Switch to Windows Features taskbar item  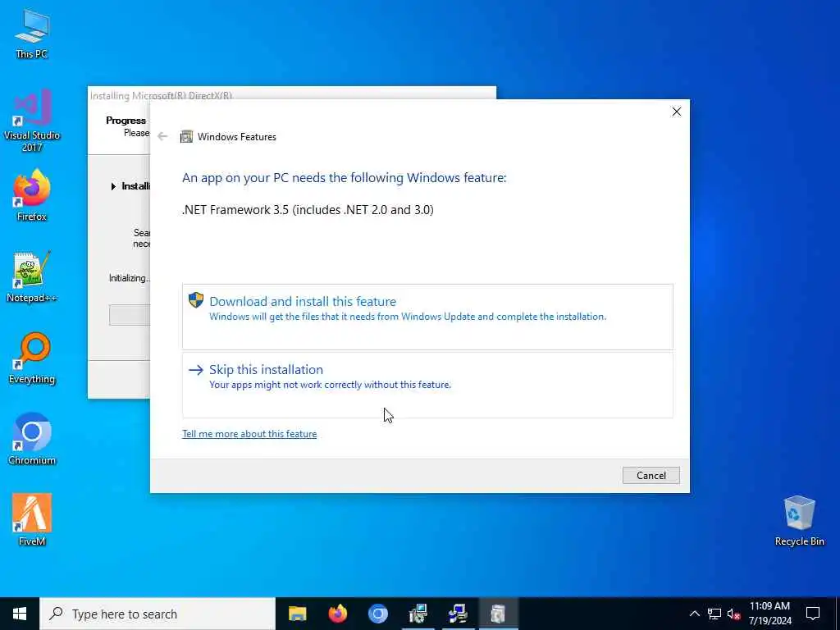pos(498,614)
